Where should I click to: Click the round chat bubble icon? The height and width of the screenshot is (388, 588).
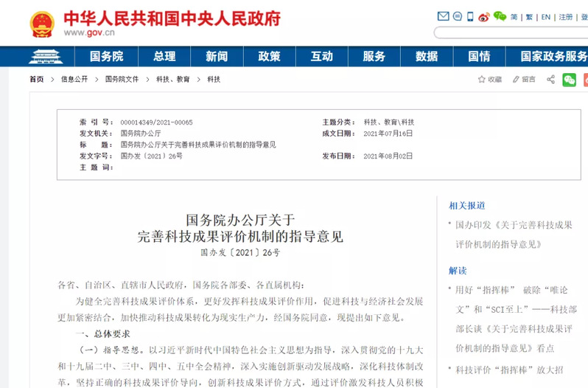(458, 16)
